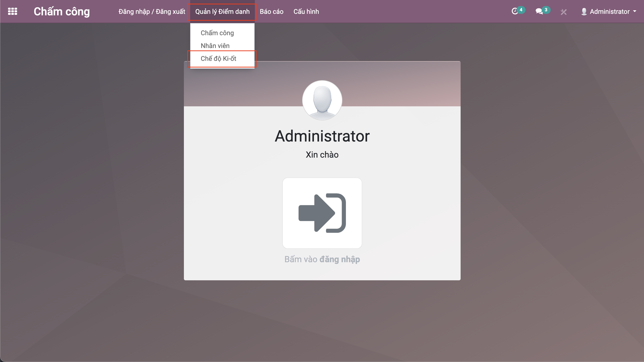644x362 pixels.
Task: Select Chấm công in the dropdown list
Action: pyautogui.click(x=217, y=33)
